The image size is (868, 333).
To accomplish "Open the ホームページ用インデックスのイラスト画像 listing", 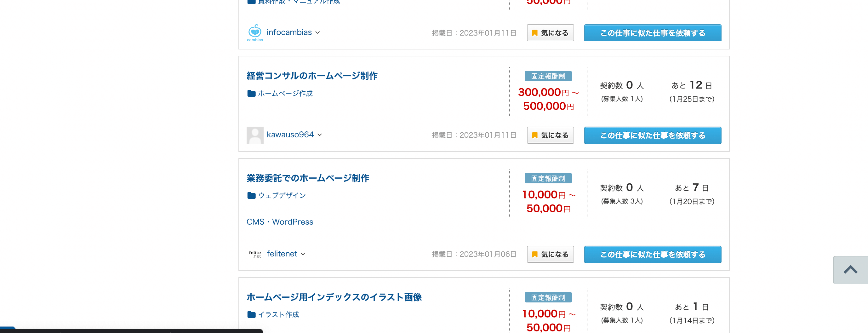I will coord(334,297).
